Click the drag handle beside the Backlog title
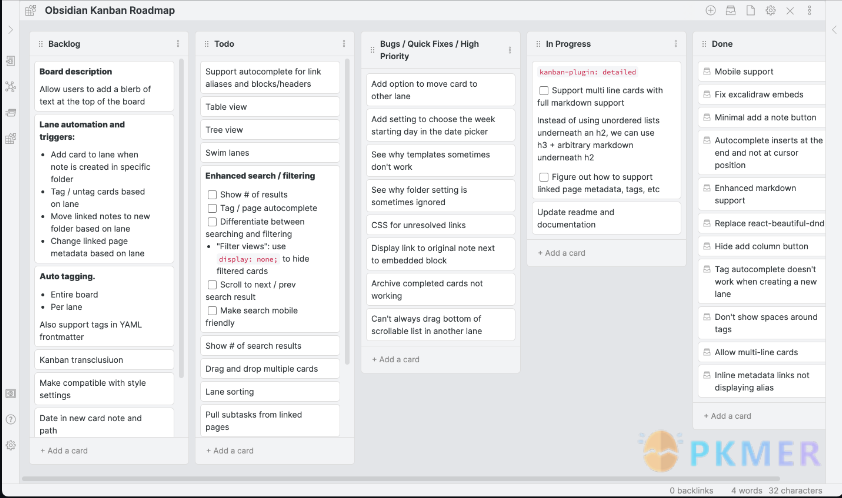The width and height of the screenshot is (842, 498). coord(38,44)
